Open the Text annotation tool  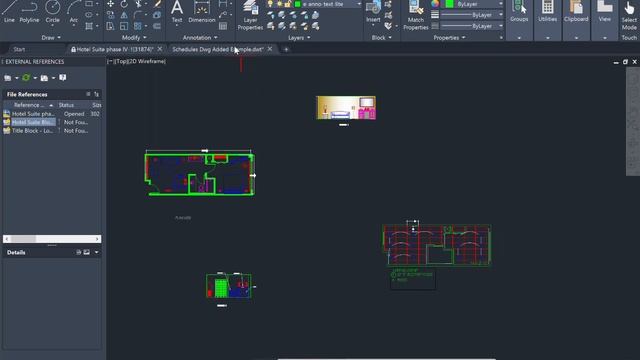(x=177, y=11)
